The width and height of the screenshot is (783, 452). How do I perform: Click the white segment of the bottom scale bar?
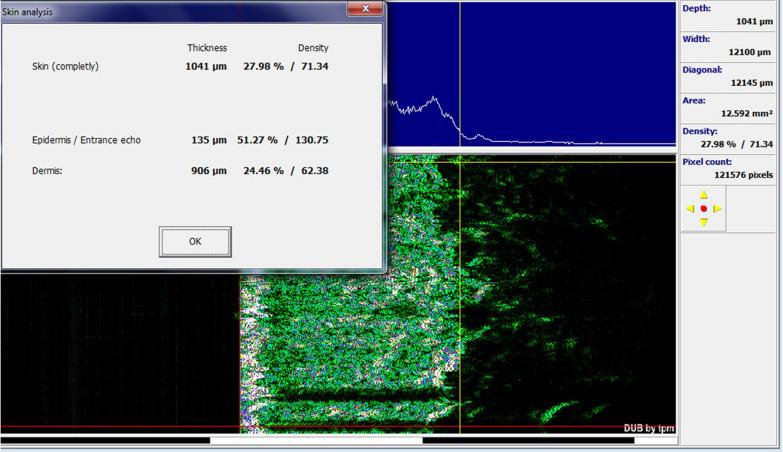[x=315, y=439]
